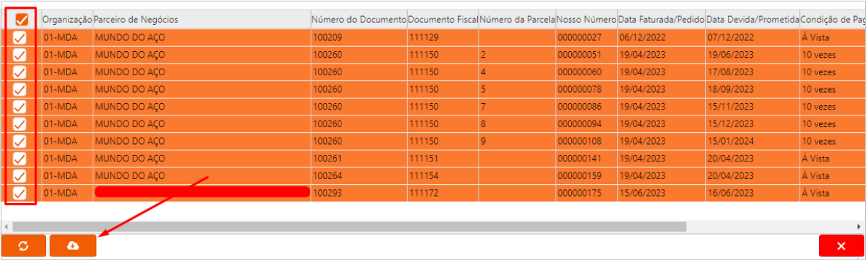Click due date 18/09/2023 cell

pos(752,89)
